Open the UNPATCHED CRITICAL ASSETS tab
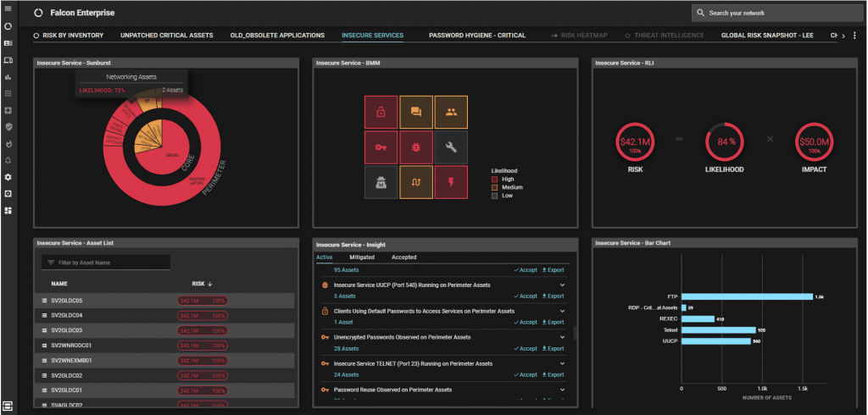The height and width of the screenshot is (415, 868). (167, 36)
